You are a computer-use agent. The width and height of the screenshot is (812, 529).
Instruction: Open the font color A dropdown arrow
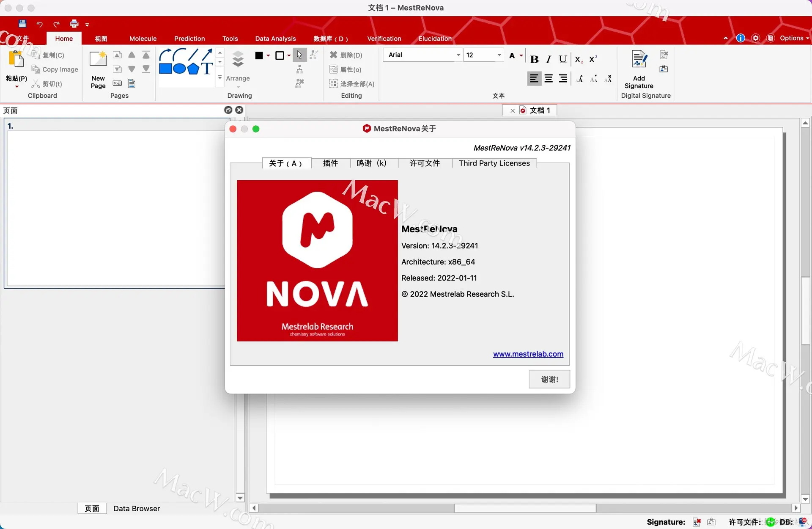521,55
